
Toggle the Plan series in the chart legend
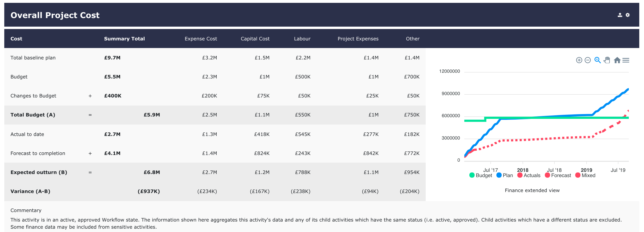504,175
